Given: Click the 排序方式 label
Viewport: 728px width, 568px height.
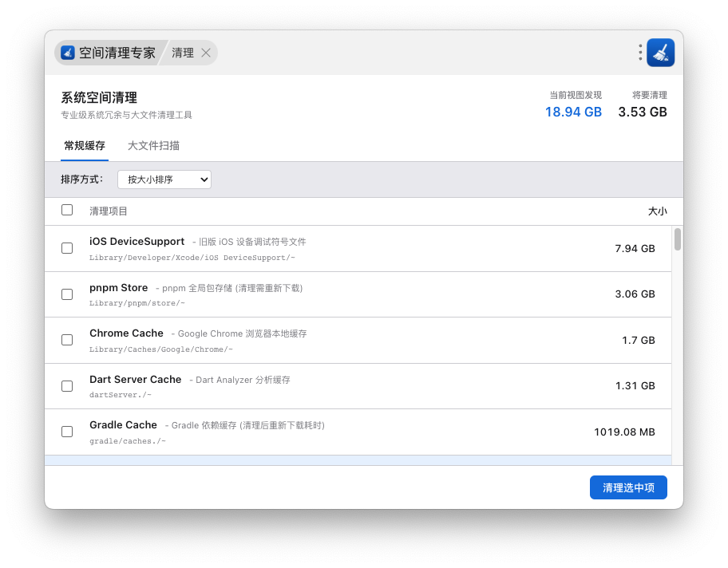Looking at the screenshot, I should (81, 179).
